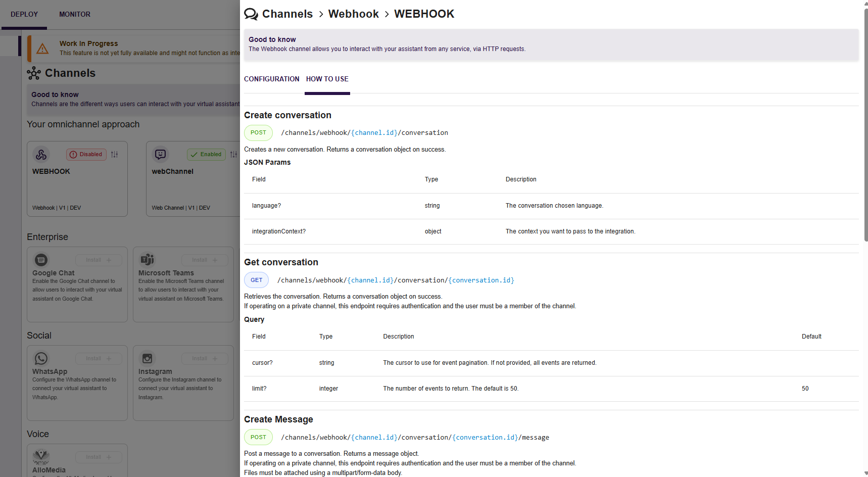Click the language? field row

[551, 206]
